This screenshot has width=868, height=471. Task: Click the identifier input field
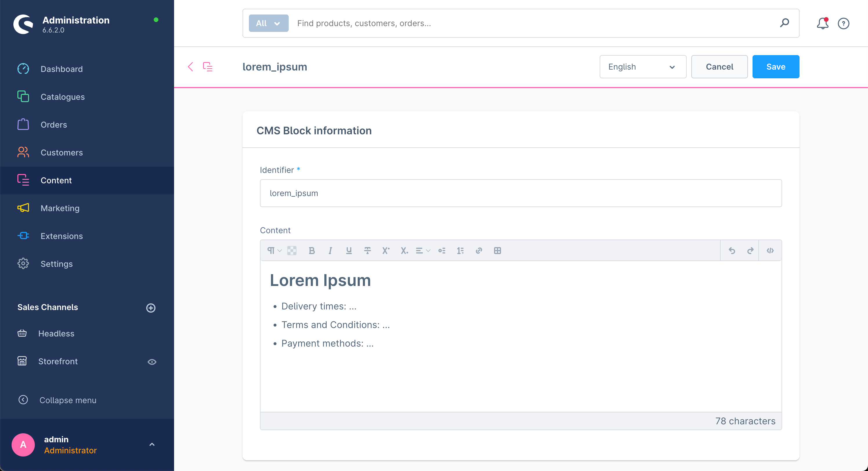coord(521,193)
